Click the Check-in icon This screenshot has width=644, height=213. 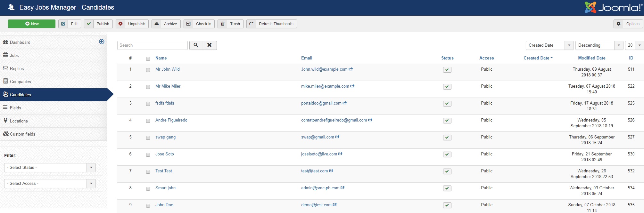[188, 24]
